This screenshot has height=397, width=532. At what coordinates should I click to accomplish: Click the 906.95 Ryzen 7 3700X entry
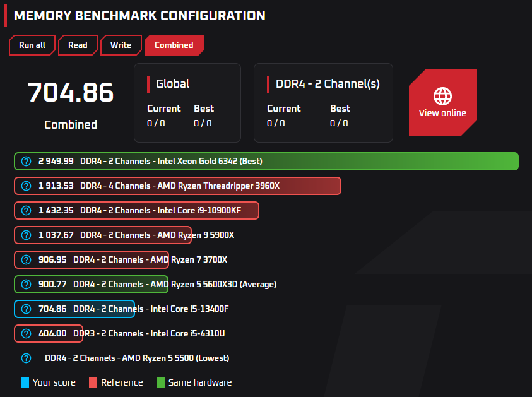coord(121,259)
